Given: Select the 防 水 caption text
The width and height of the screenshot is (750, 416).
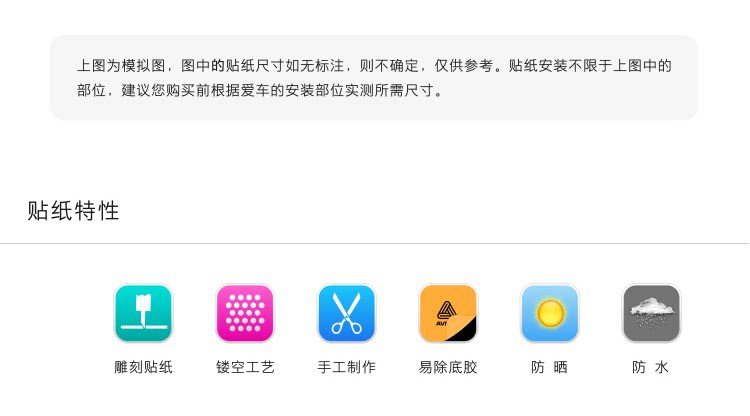Looking at the screenshot, I should click(651, 367).
